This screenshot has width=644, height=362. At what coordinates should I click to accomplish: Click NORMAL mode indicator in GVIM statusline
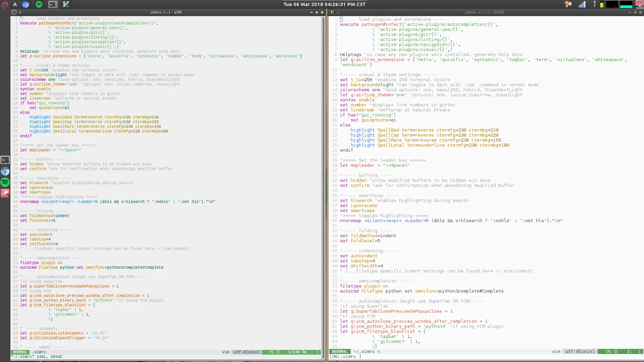click(x=340, y=352)
